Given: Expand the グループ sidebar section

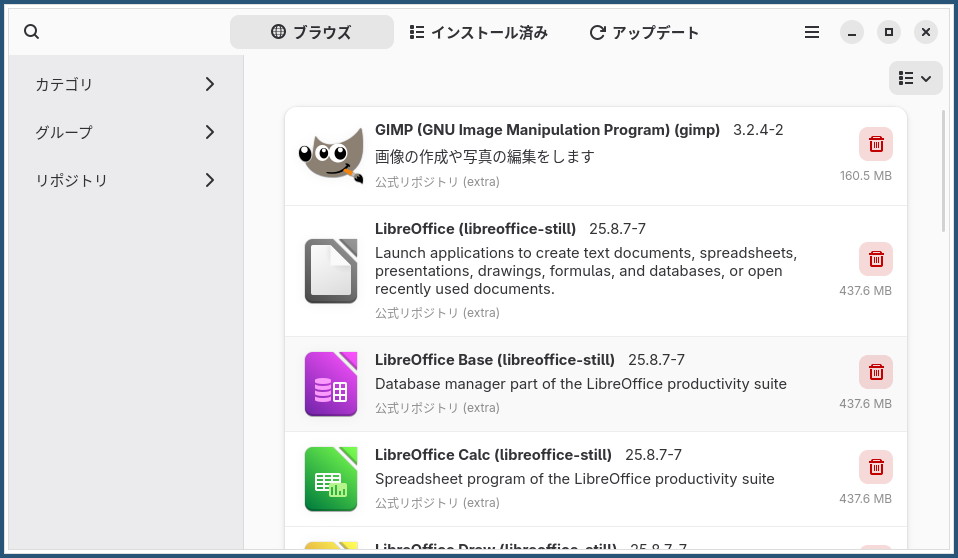Looking at the screenshot, I should click(x=126, y=132).
